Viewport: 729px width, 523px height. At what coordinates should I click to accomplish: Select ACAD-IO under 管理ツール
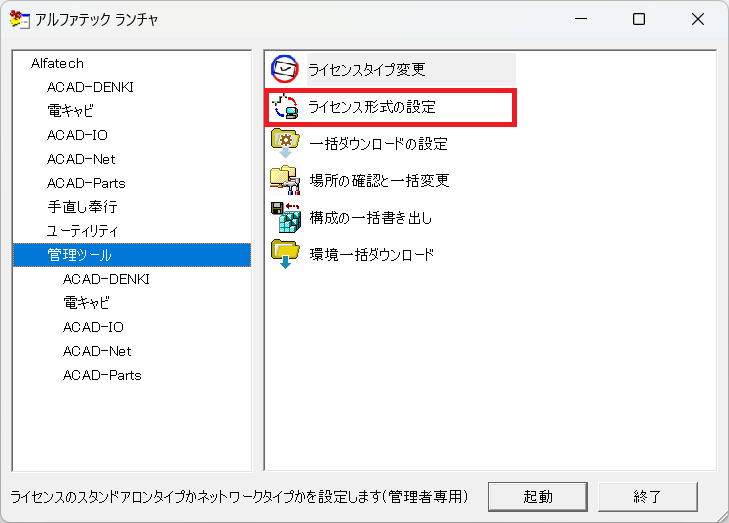tap(93, 327)
